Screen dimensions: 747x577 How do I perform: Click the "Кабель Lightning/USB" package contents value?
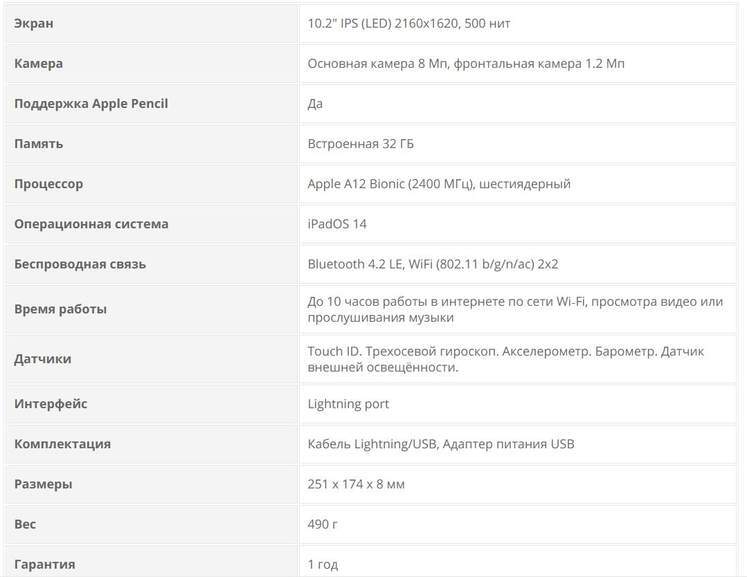click(x=371, y=444)
